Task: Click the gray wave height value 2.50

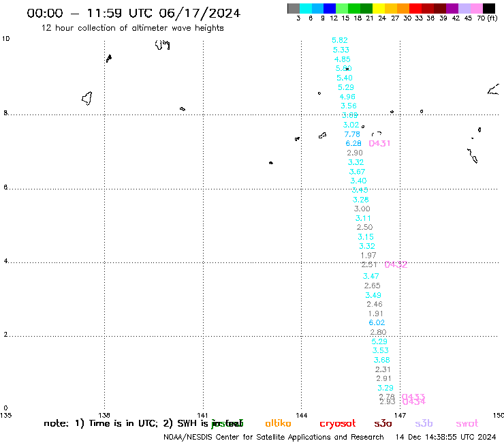Action: click(364, 227)
